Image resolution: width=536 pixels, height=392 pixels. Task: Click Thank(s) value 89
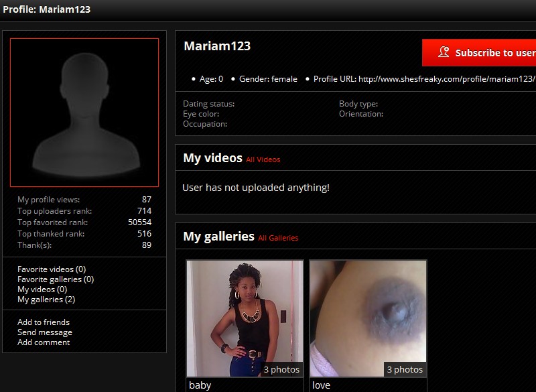(x=147, y=245)
